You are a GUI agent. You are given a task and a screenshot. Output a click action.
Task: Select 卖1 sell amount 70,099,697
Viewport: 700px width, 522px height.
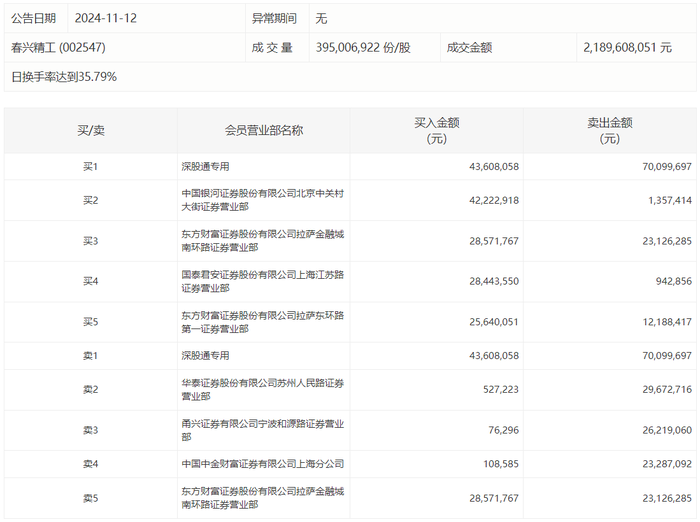[667, 356]
